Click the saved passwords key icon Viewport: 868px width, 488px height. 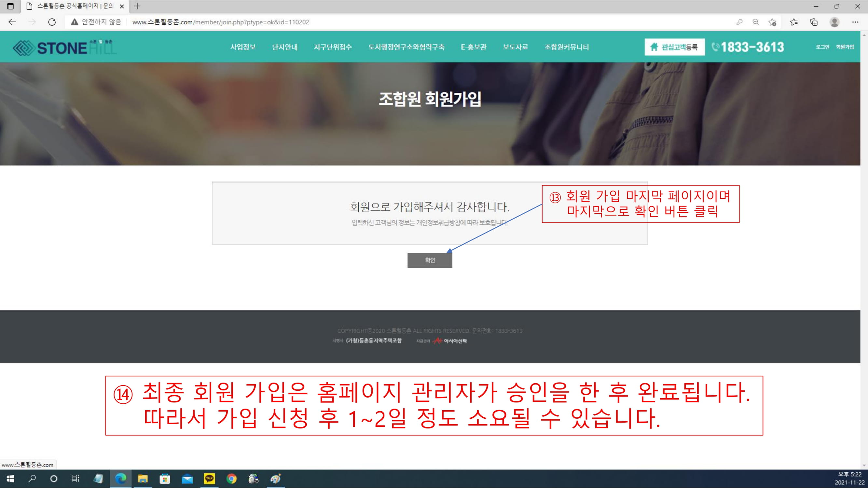(x=739, y=22)
